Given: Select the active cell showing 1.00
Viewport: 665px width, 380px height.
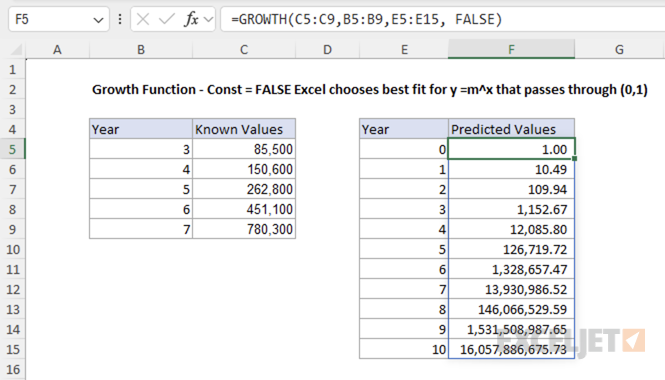Looking at the screenshot, I should [511, 149].
